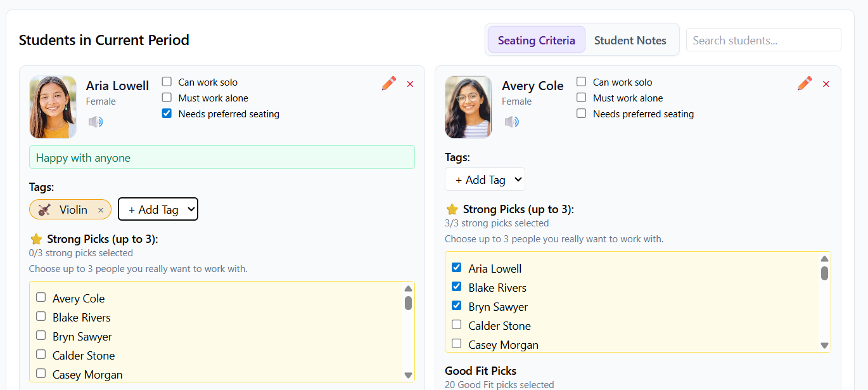Remove Aria Lowell using the red X
The height and width of the screenshot is (390, 868).
pos(409,83)
